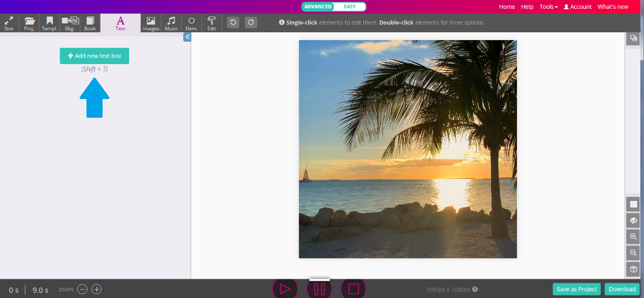Click Add new text box button

[x=94, y=56]
